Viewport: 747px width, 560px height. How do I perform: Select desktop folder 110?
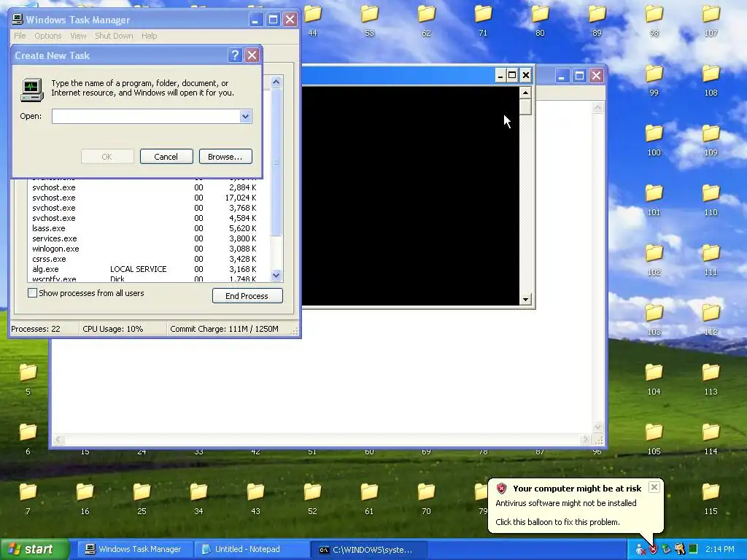[711, 201]
